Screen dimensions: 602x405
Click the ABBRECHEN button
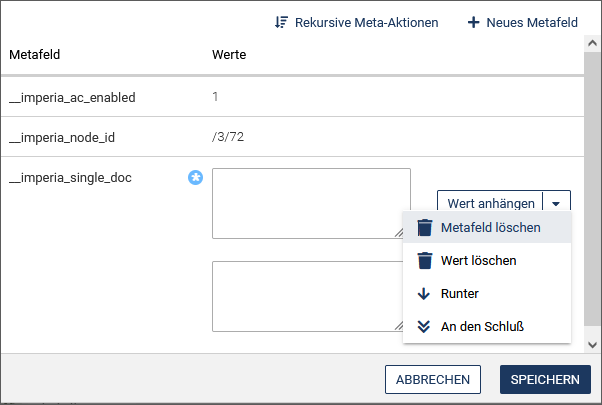click(x=433, y=379)
